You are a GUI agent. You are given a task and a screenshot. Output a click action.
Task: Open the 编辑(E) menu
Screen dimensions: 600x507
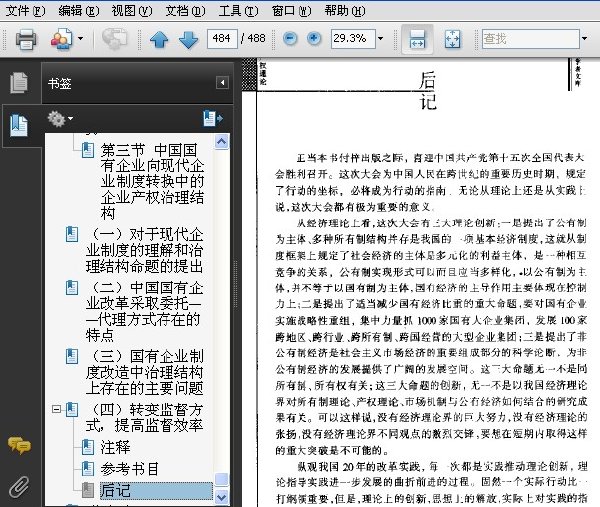tap(79, 11)
